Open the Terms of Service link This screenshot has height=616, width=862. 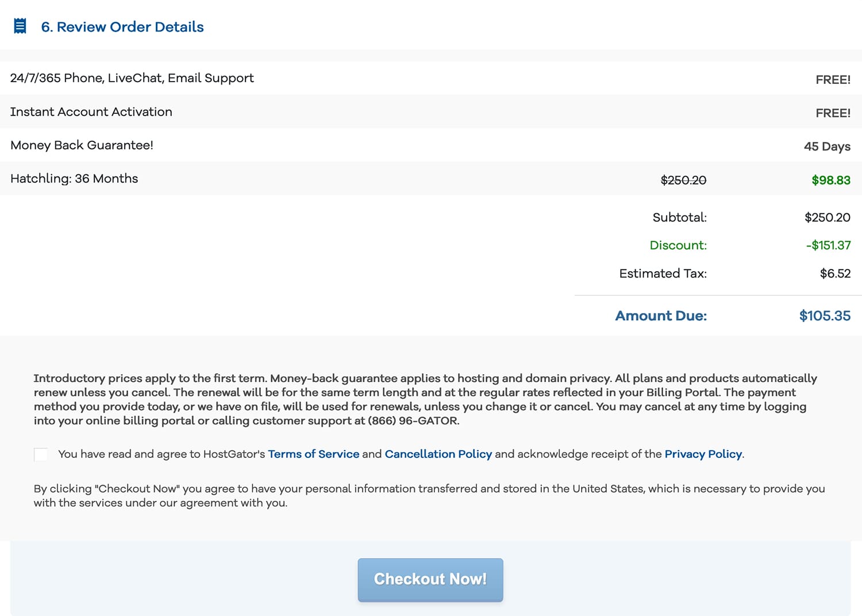coord(313,454)
